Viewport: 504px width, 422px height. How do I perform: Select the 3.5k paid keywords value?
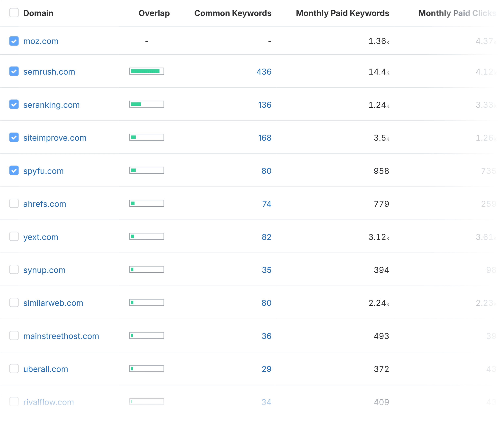(381, 138)
